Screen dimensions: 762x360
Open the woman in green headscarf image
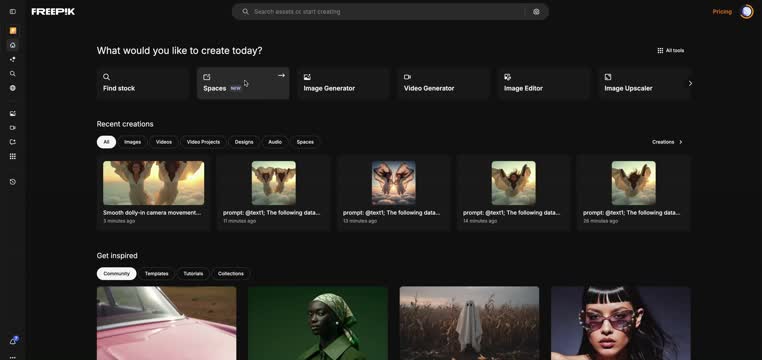pyautogui.click(x=318, y=323)
